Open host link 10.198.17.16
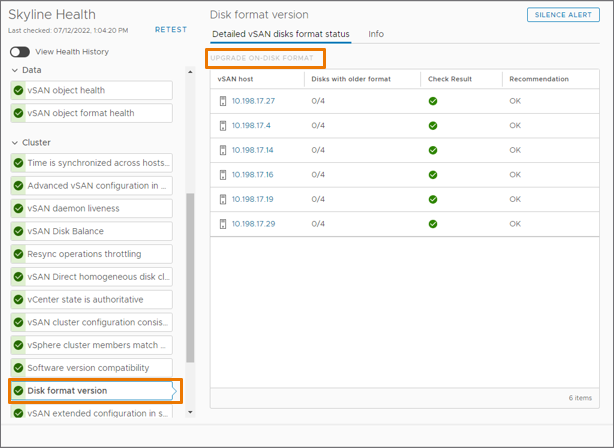614x448 pixels. click(252, 175)
